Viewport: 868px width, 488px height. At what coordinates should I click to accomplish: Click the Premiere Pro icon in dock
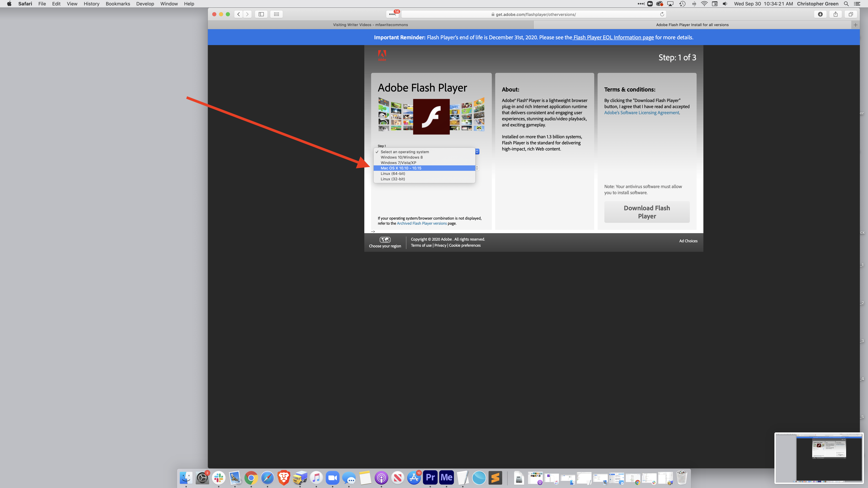(x=430, y=477)
